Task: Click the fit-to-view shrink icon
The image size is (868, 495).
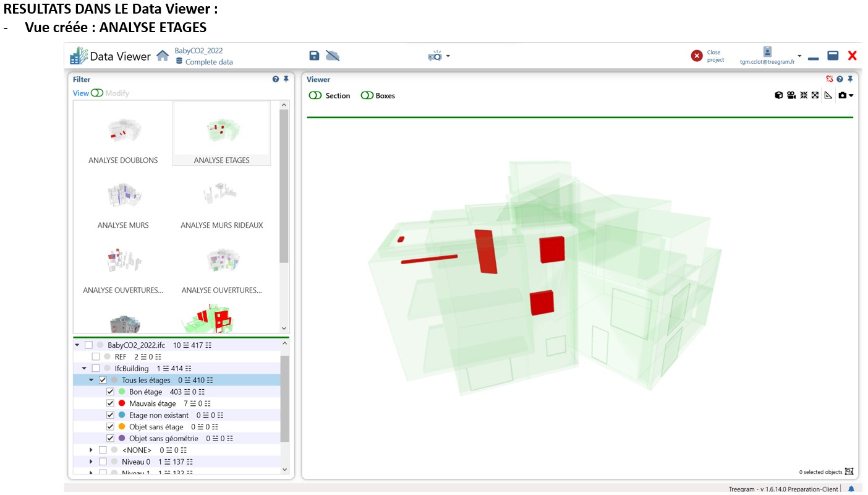Action: pyautogui.click(x=803, y=95)
